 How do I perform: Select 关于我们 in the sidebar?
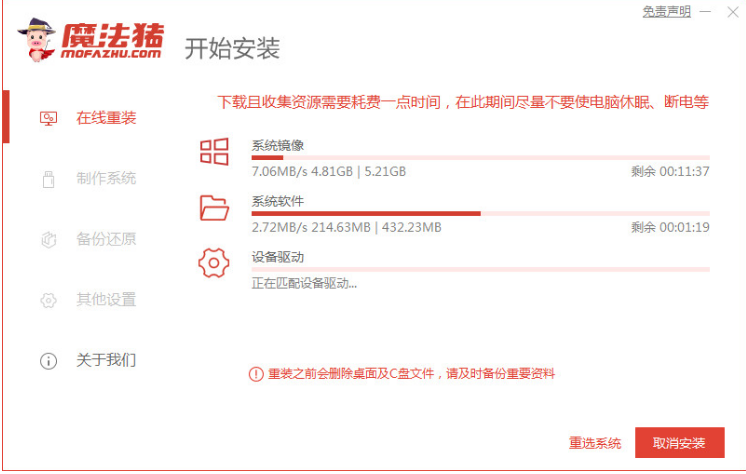pos(106,360)
